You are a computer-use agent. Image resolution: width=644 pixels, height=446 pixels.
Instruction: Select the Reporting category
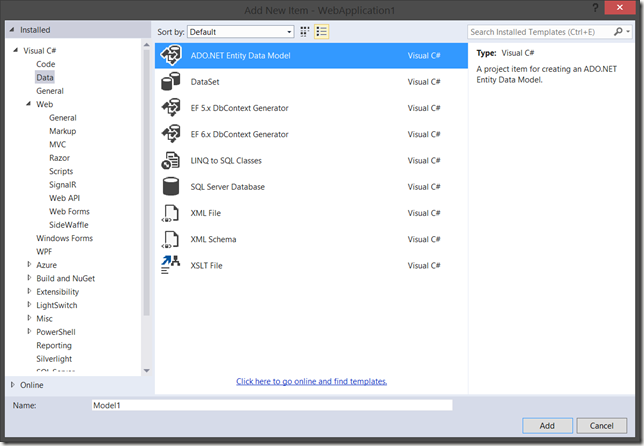(x=54, y=345)
